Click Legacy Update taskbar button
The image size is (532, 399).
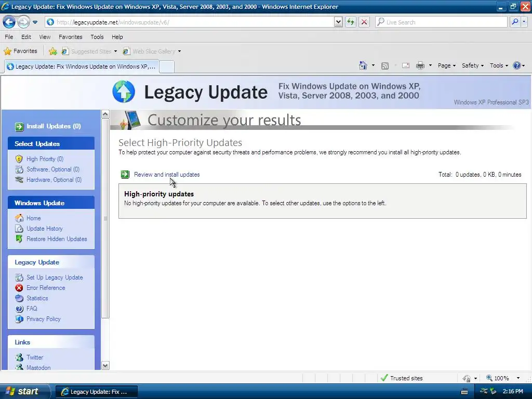(96, 392)
